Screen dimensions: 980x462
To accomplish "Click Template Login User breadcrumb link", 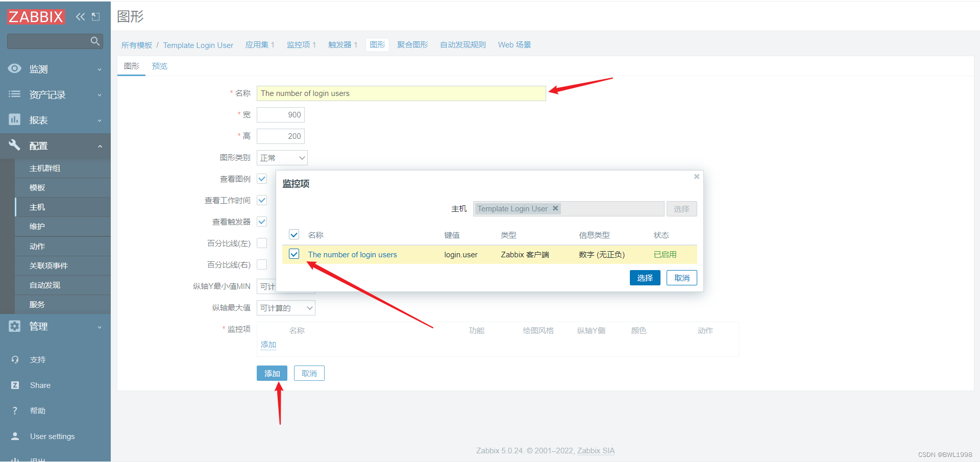I will tap(198, 45).
